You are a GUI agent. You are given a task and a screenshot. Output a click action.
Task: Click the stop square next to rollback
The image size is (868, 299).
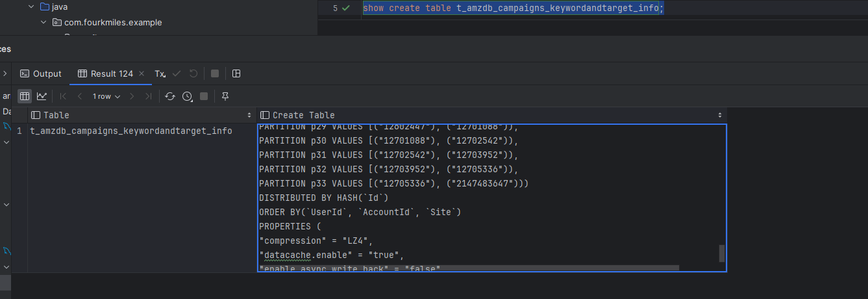[x=215, y=73]
